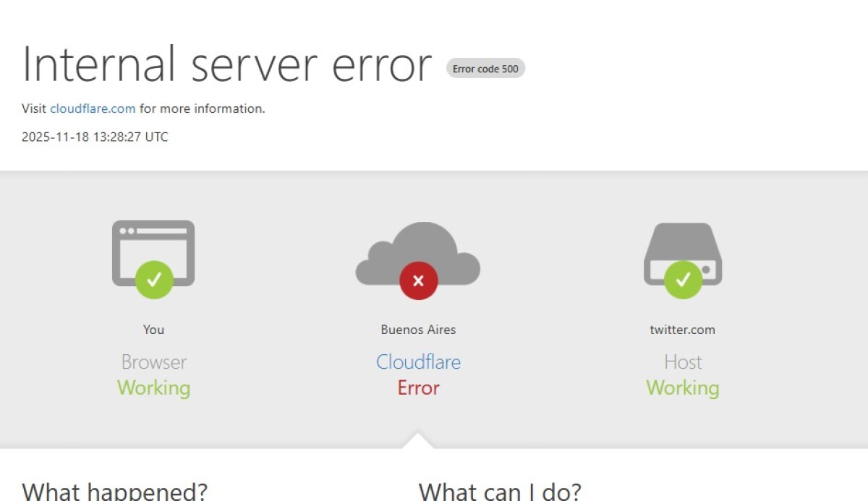Click the What happened? heading
This screenshot has height=501, width=868.
[x=114, y=492]
